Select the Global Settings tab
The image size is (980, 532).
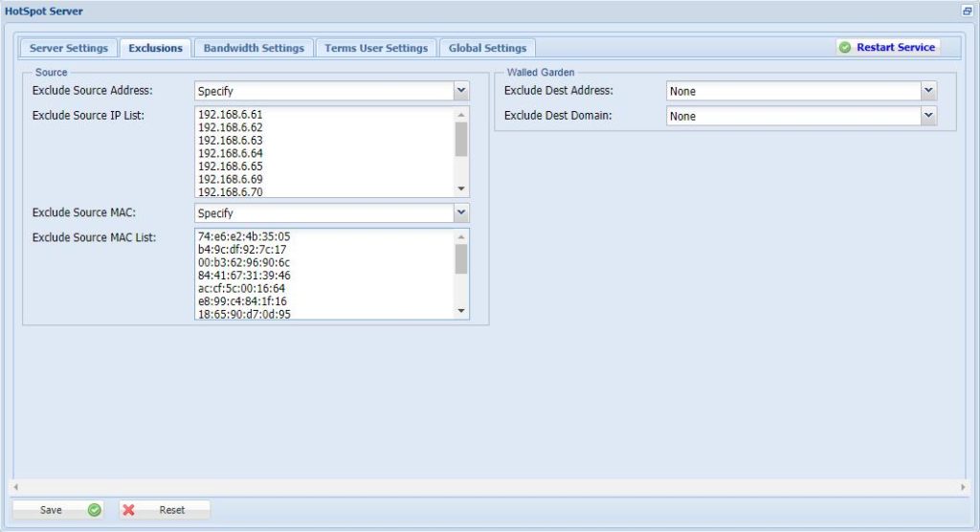point(487,48)
